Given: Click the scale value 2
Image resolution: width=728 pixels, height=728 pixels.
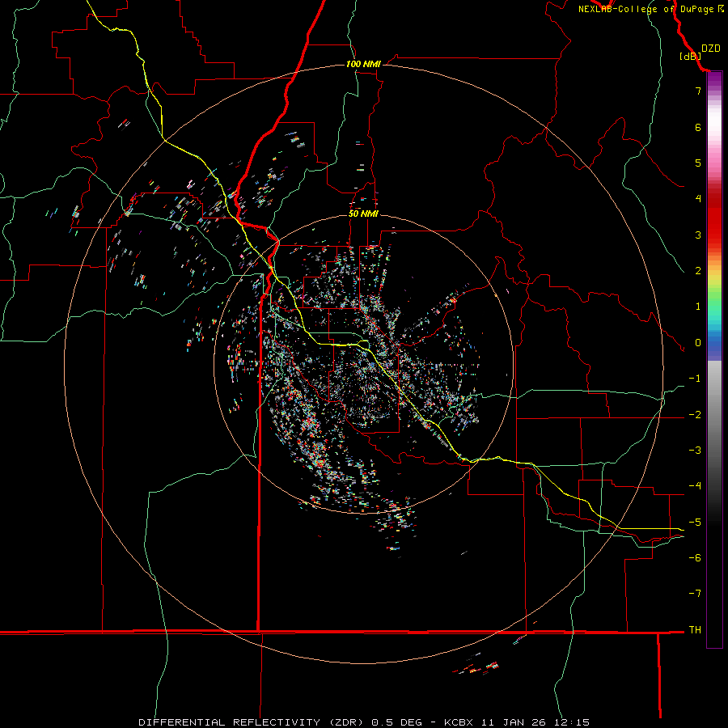Looking at the screenshot, I should coord(698,271).
